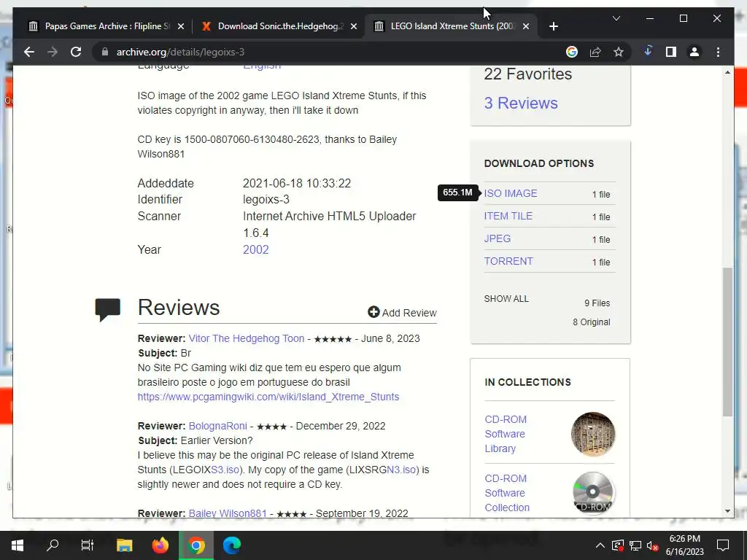Download the ISO IMAGE file

pyautogui.click(x=510, y=193)
